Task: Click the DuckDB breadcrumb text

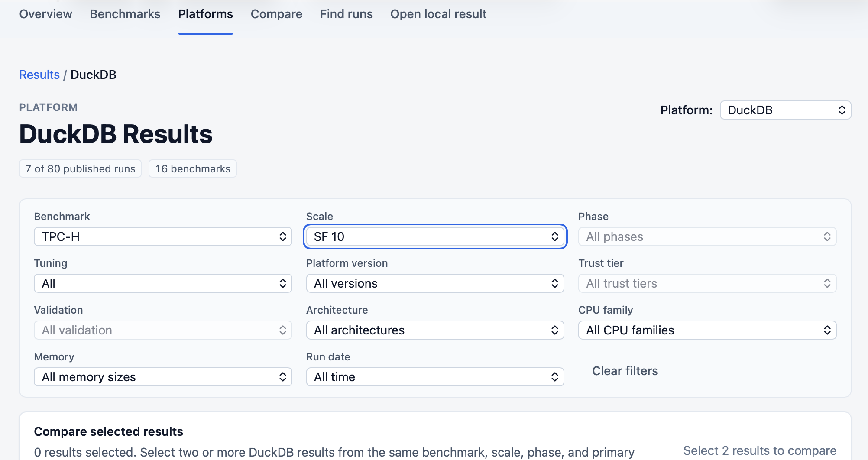Action: click(94, 75)
